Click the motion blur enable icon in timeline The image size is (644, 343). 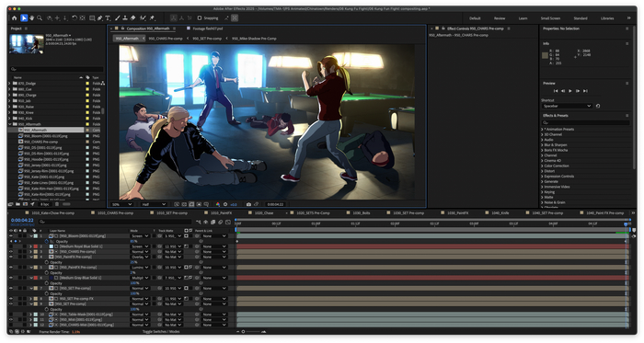pos(221,222)
